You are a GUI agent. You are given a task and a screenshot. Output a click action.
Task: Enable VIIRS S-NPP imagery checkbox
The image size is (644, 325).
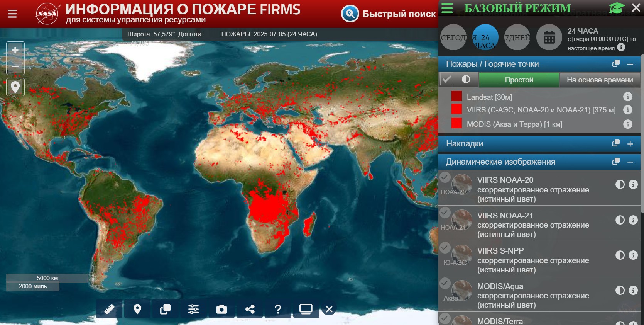coord(445,248)
